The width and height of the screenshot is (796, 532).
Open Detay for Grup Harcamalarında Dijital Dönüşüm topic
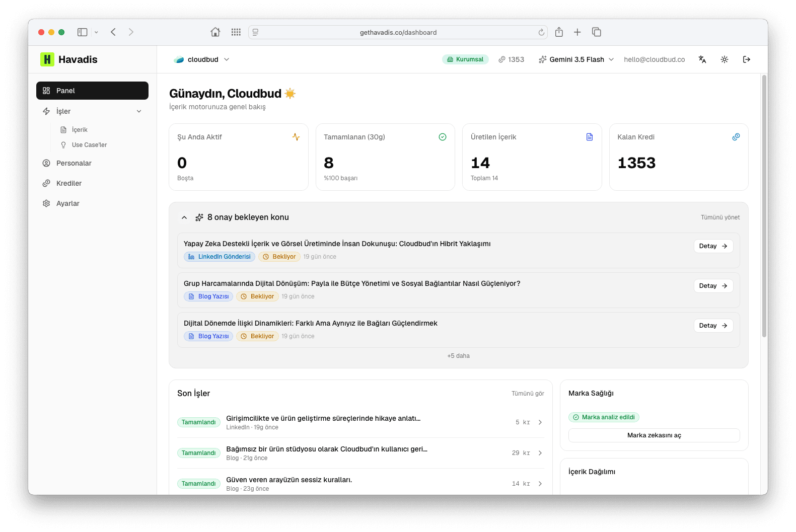pyautogui.click(x=713, y=286)
